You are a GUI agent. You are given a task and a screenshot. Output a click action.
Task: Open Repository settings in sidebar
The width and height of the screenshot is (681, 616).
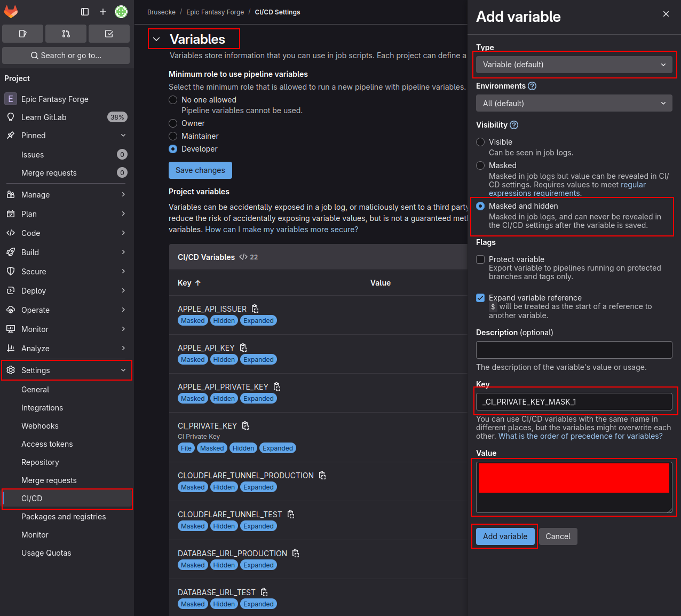pyautogui.click(x=40, y=462)
